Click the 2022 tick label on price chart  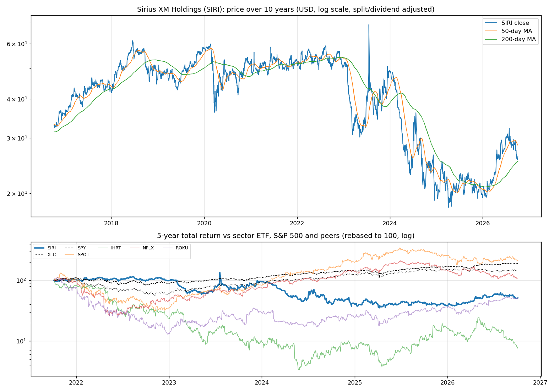coord(297,223)
